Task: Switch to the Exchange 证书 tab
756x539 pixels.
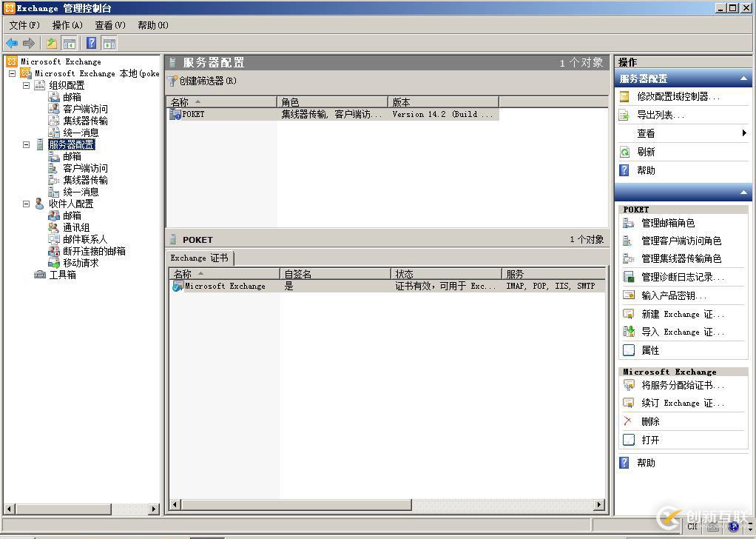Action: coord(200,258)
